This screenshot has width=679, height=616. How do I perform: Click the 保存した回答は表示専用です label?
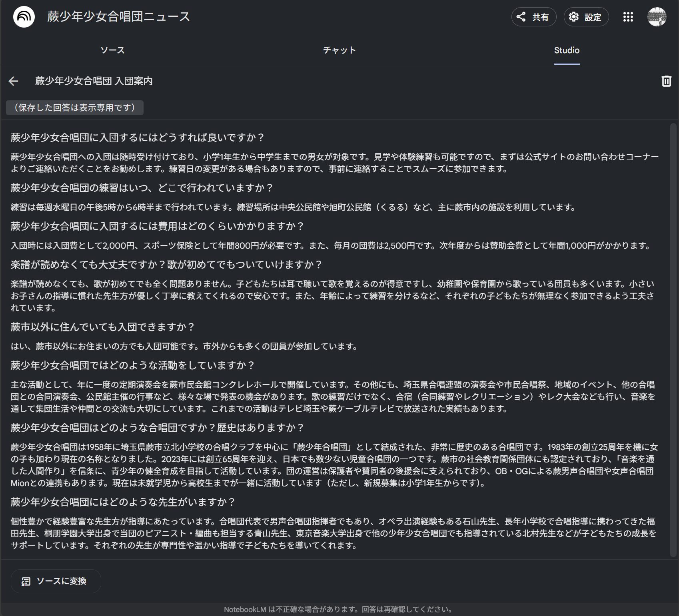[x=75, y=108]
